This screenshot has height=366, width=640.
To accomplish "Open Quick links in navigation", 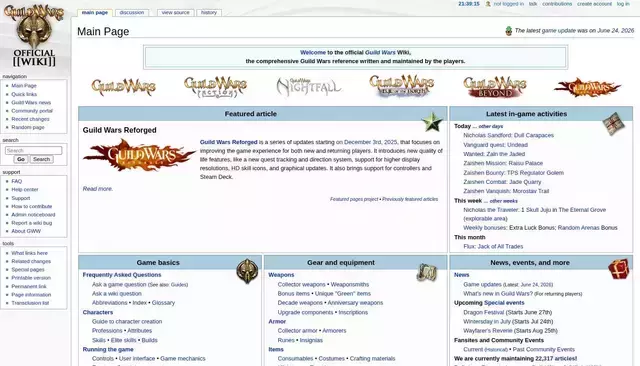I will (x=24, y=94).
